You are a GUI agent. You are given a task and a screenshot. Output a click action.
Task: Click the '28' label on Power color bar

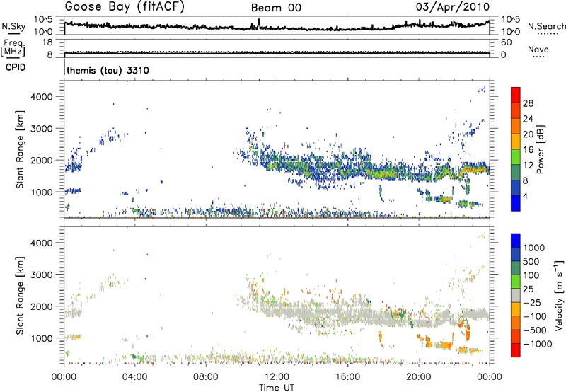tap(528, 103)
